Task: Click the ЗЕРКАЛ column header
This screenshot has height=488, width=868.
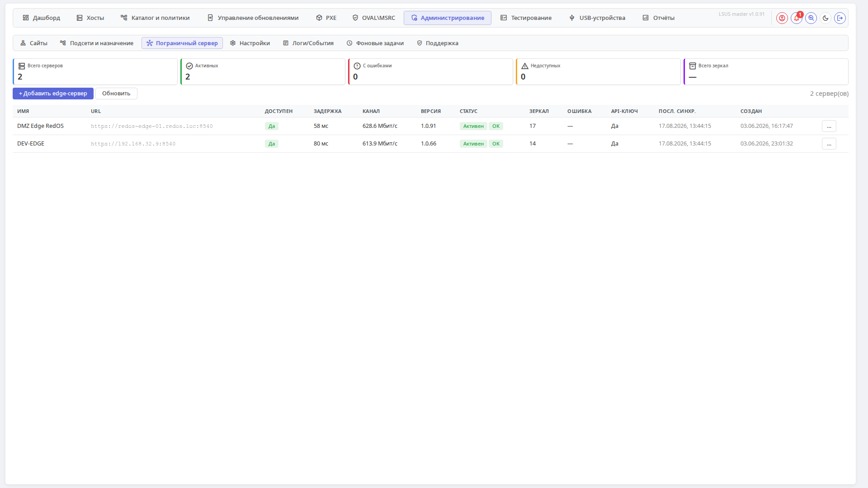Action: pyautogui.click(x=539, y=111)
